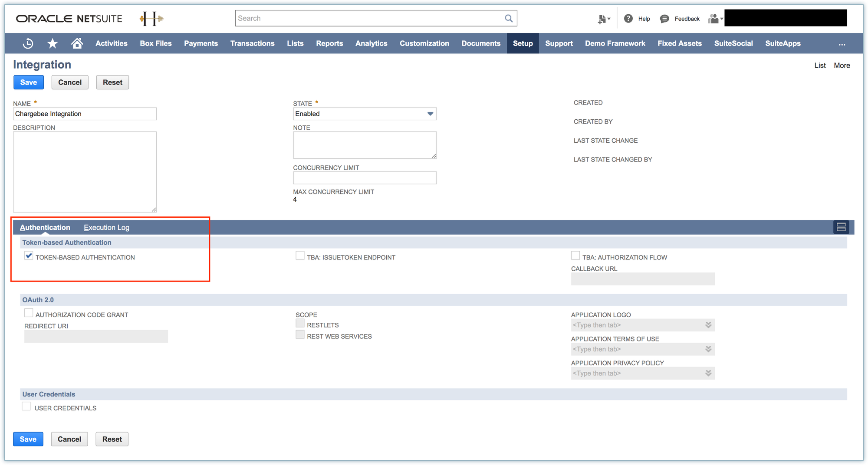Open the Transactions menu

point(253,43)
